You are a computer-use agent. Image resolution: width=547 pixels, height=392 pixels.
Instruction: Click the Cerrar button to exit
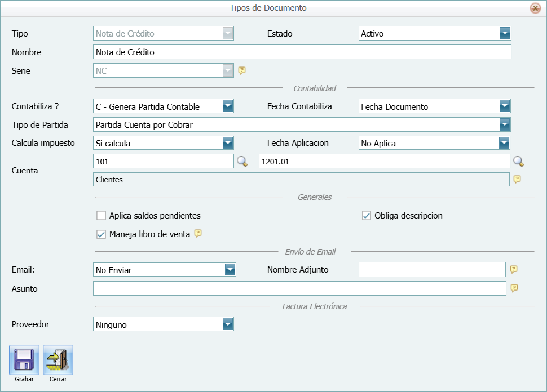(x=57, y=359)
